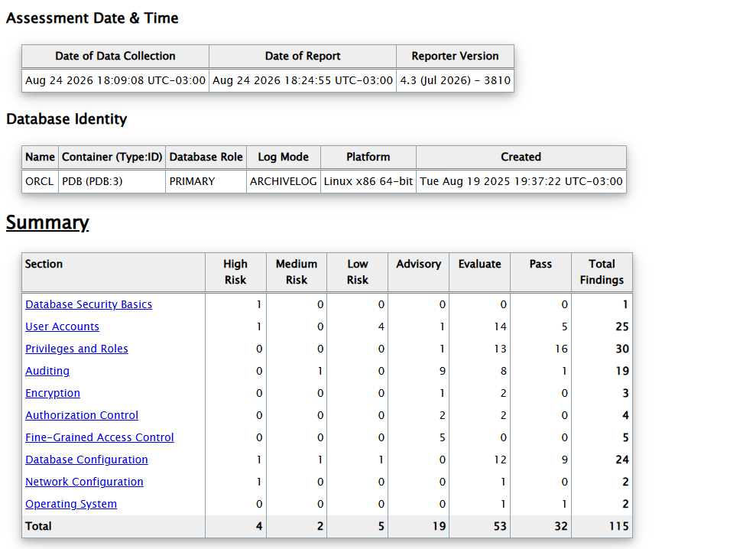Select the Low Risk column header
The width and height of the screenshot is (756, 549).
tap(357, 272)
